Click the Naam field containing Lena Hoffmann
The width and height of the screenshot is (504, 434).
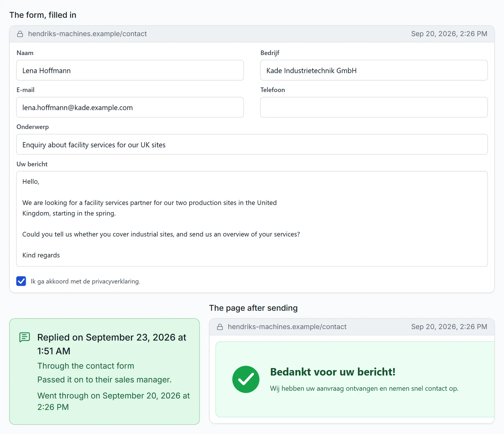[x=130, y=70]
